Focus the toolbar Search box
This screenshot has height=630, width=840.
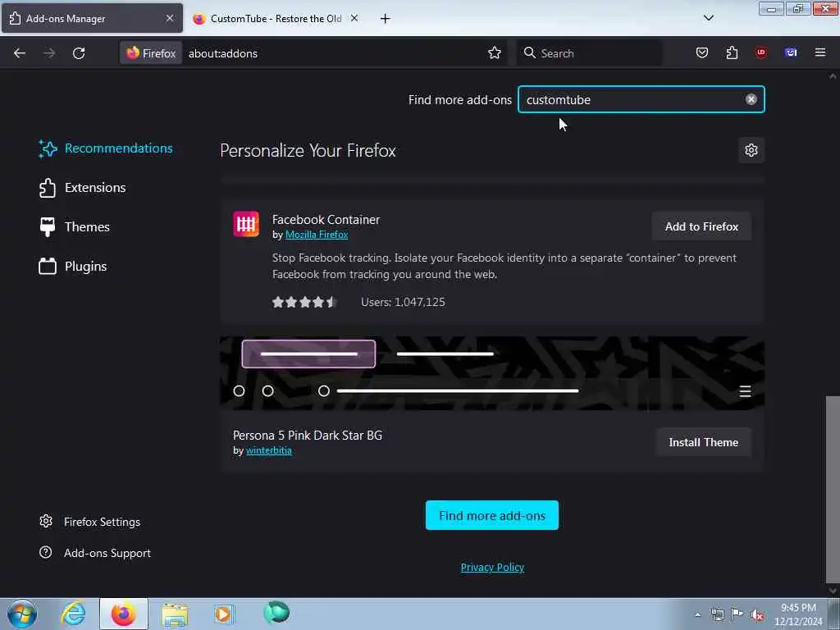pyautogui.click(x=589, y=53)
